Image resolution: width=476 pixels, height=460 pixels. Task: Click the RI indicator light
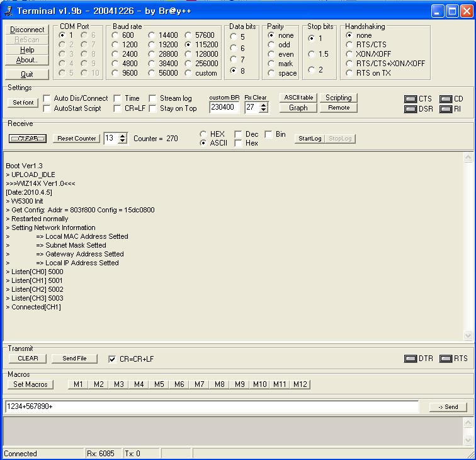(x=446, y=109)
